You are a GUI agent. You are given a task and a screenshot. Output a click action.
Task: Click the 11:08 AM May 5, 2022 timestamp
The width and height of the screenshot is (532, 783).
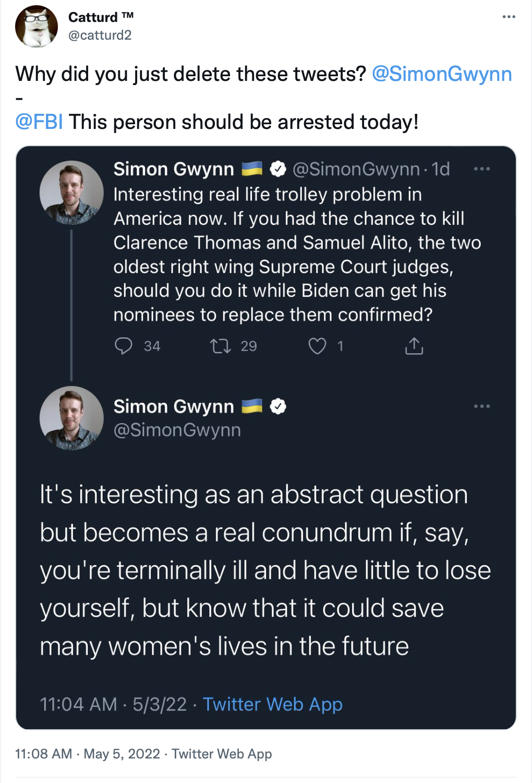point(88,754)
